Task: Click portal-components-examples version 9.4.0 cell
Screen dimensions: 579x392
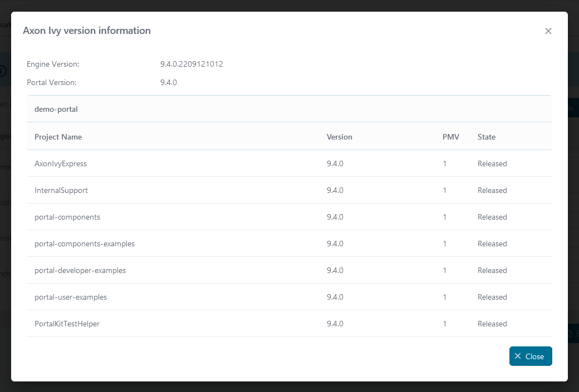Action: (335, 244)
